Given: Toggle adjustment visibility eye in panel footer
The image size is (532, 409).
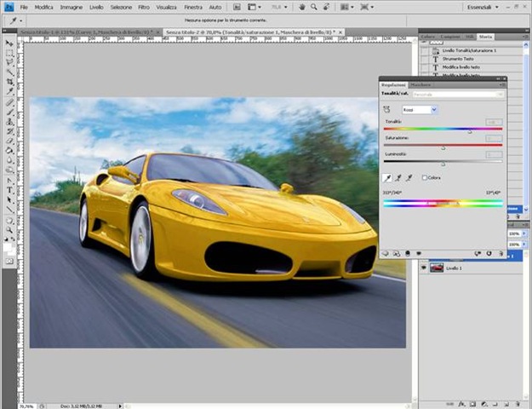Looking at the screenshot, I should click(x=419, y=253).
